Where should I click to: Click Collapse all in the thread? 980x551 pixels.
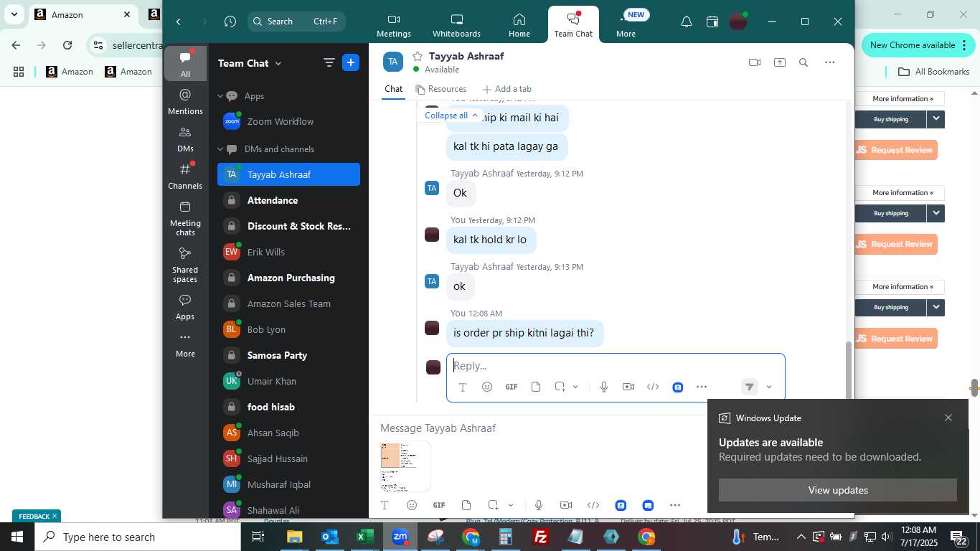(x=451, y=116)
